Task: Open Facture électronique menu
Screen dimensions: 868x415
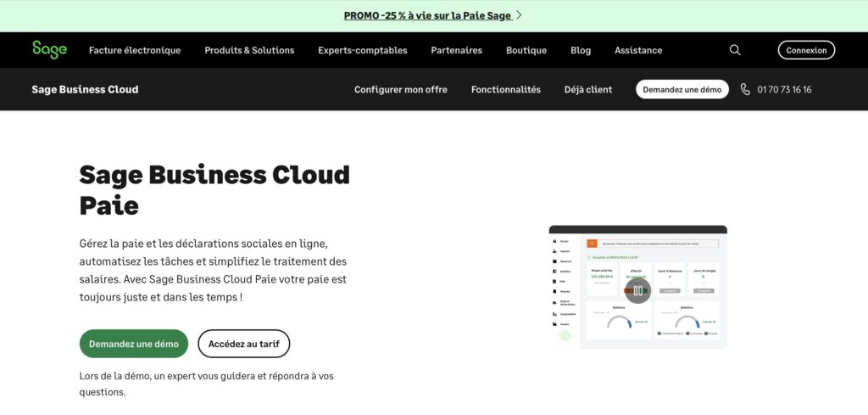Action: (135, 50)
